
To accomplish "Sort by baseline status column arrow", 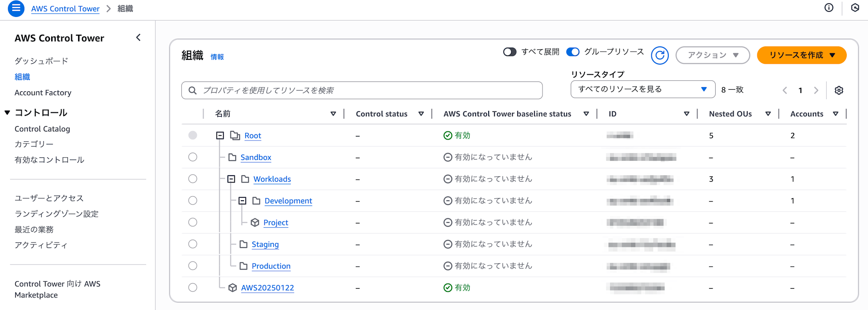I will (x=586, y=114).
